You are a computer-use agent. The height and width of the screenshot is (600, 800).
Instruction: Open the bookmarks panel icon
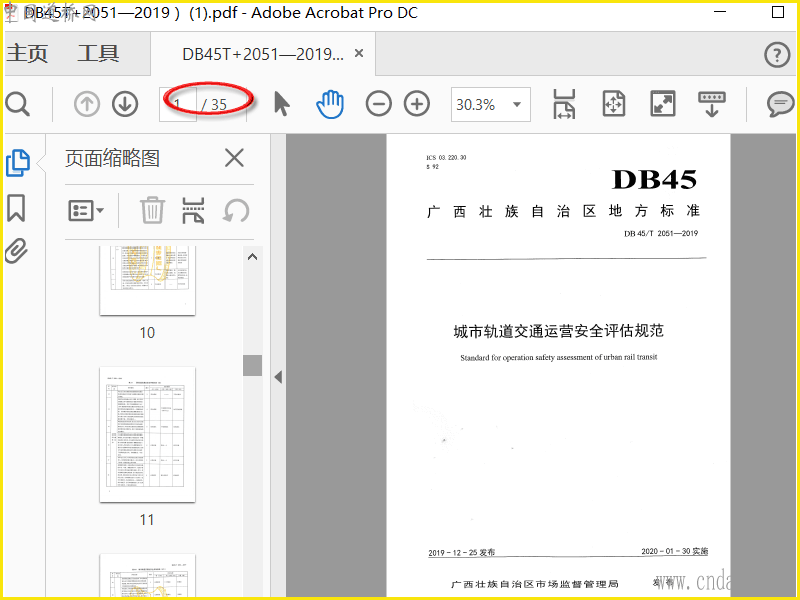(16, 208)
